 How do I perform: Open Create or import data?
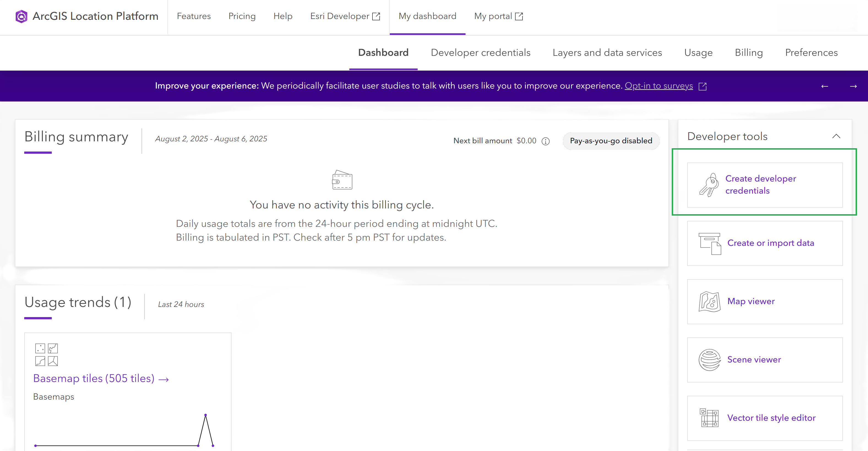764,243
